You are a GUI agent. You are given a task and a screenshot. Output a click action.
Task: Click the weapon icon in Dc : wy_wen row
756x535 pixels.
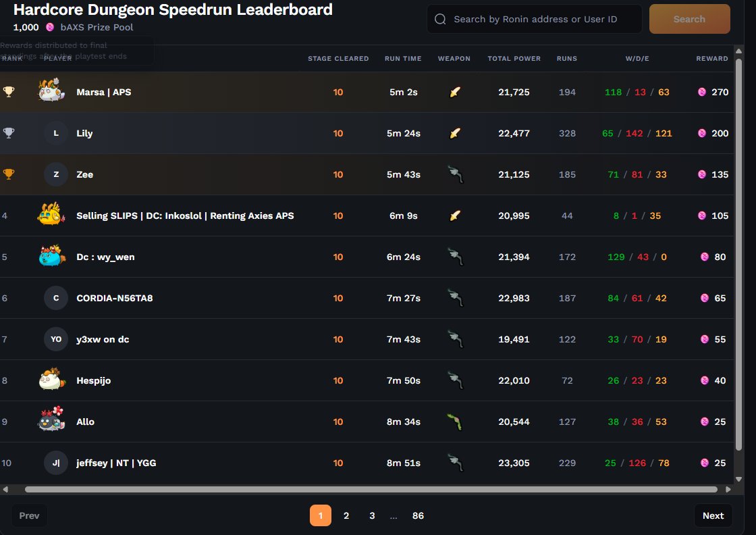[456, 257]
